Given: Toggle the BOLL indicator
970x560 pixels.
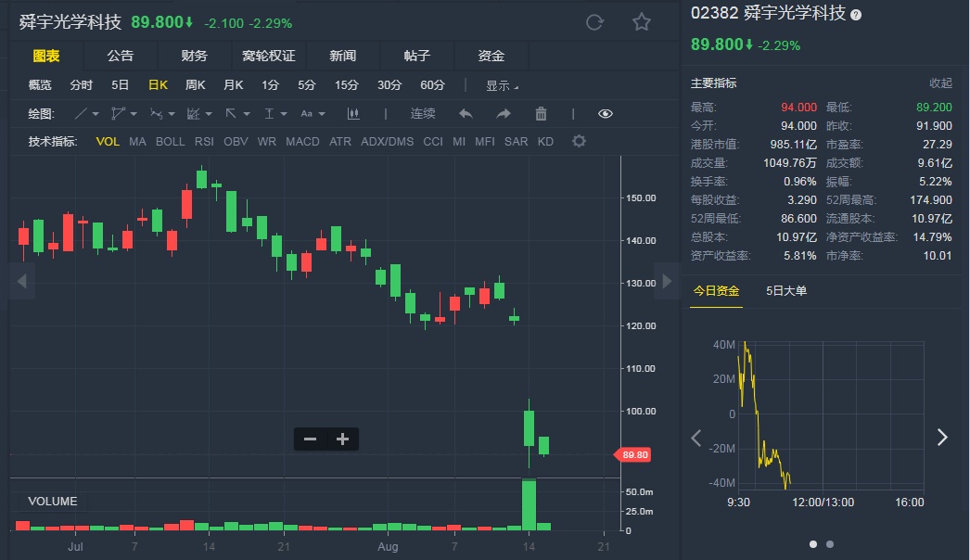Looking at the screenshot, I should (170, 142).
